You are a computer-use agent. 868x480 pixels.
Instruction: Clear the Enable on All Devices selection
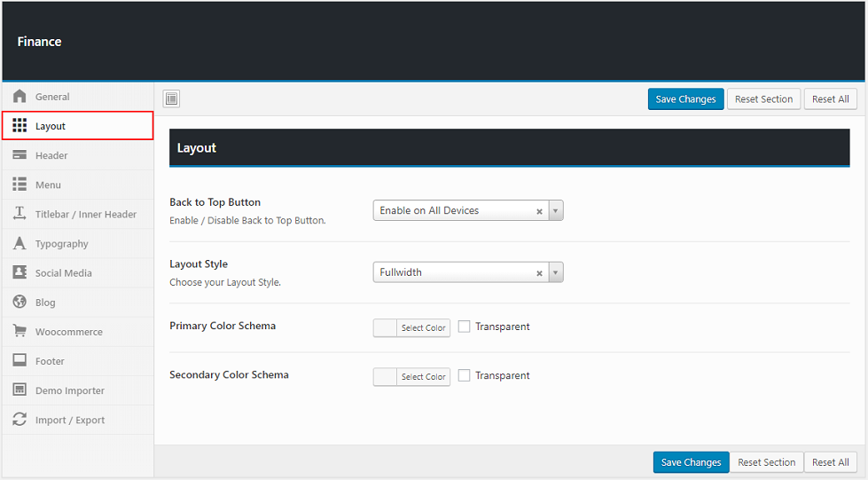[x=539, y=211]
